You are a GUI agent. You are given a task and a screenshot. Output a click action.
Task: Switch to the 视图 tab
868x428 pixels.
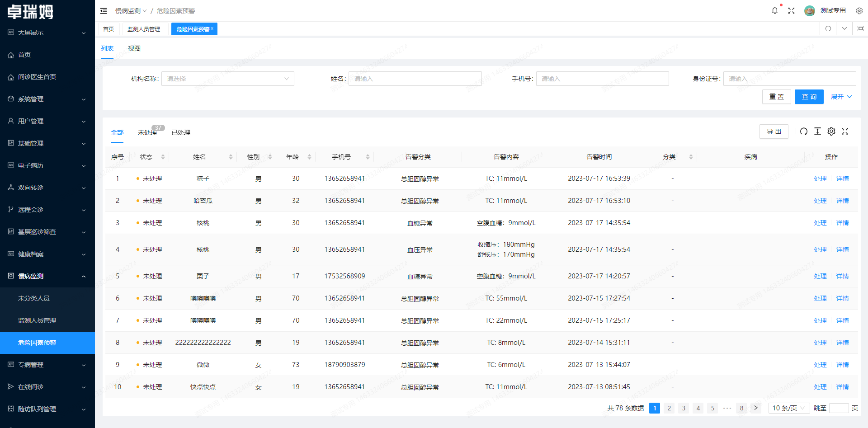[x=134, y=48]
